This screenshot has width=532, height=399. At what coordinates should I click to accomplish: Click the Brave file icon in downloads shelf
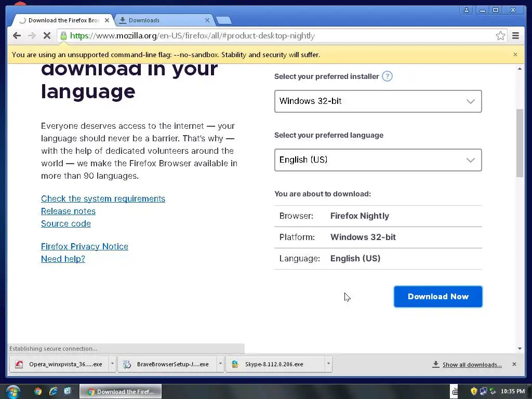pyautogui.click(x=127, y=364)
